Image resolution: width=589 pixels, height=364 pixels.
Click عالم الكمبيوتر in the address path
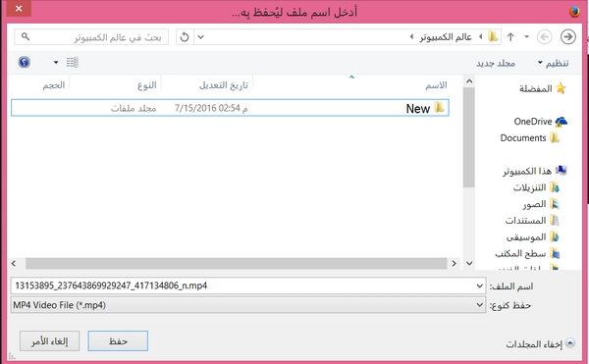[446, 36]
